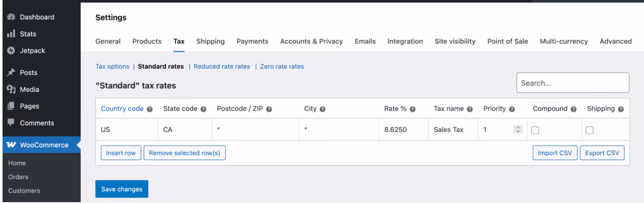Click the Posts pushpin icon
The height and width of the screenshot is (203, 644).
click(11, 72)
